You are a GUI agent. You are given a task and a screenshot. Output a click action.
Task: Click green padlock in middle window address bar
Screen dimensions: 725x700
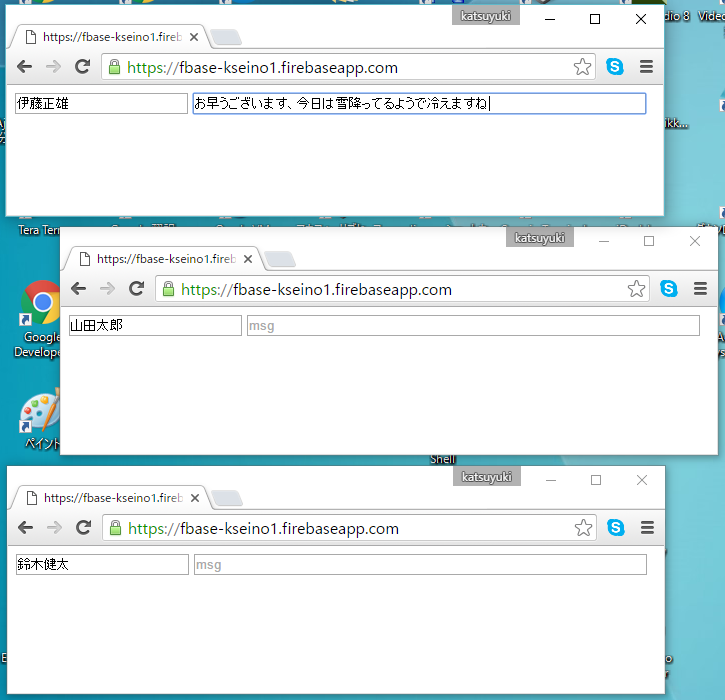[x=168, y=289]
